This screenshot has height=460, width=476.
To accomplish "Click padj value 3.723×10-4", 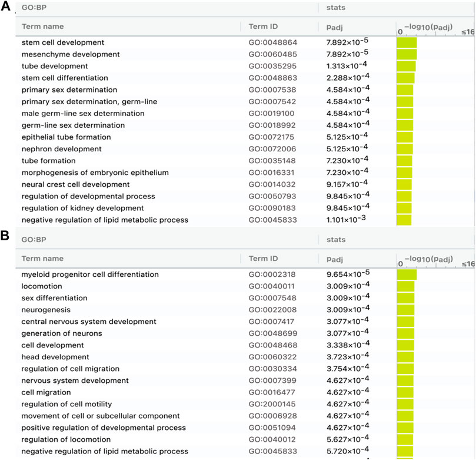I will pyautogui.click(x=348, y=356).
